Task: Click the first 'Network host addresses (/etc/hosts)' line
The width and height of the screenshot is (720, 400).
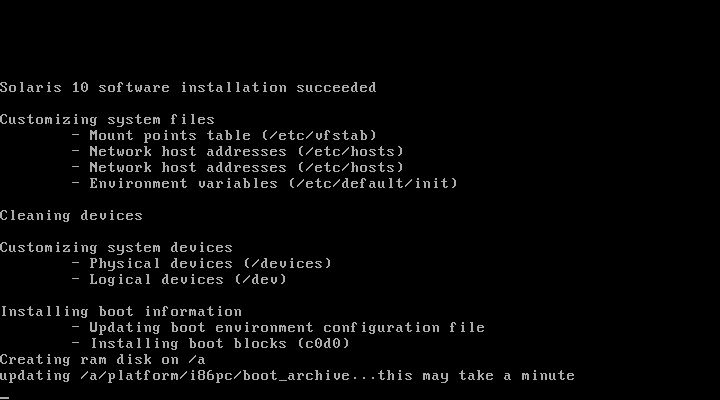Action: click(246, 152)
